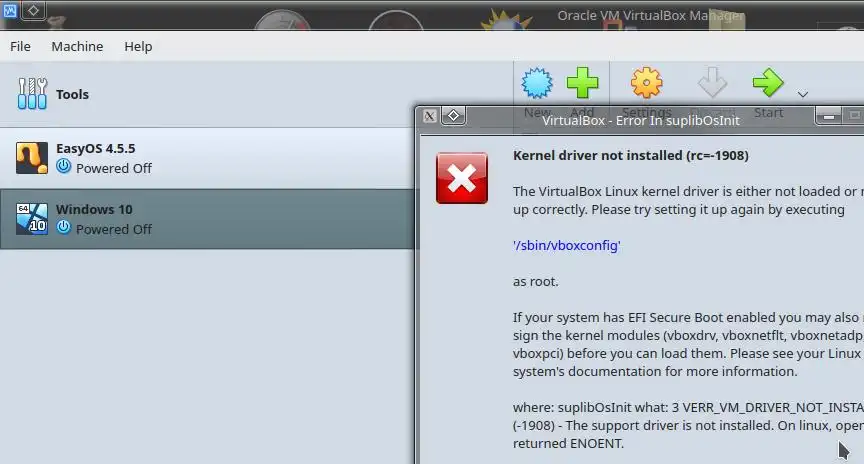Click the red error X icon in dialog
Image resolution: width=864 pixels, height=464 pixels.
point(462,179)
